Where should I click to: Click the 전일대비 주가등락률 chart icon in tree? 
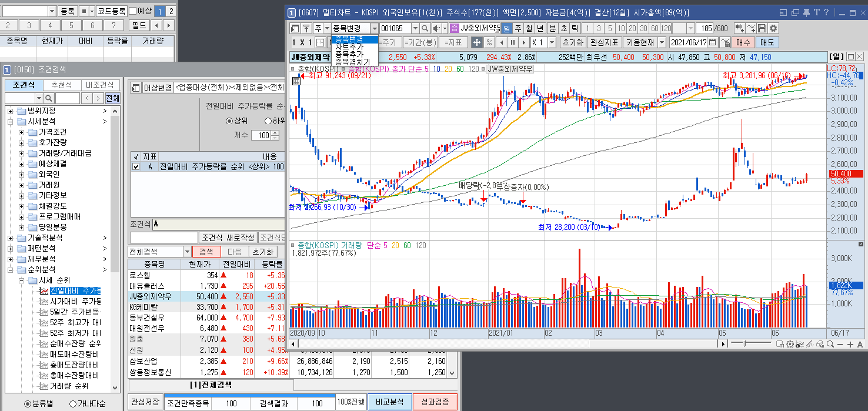point(44,290)
